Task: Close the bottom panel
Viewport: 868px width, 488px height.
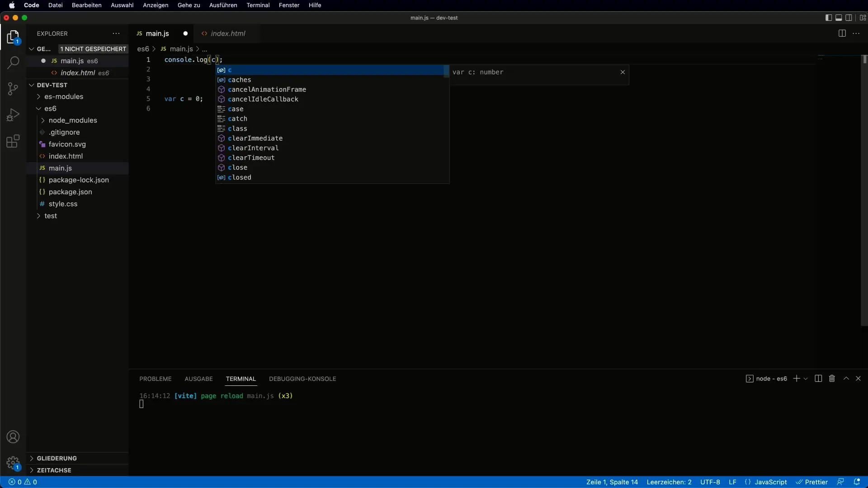Action: (858, 379)
